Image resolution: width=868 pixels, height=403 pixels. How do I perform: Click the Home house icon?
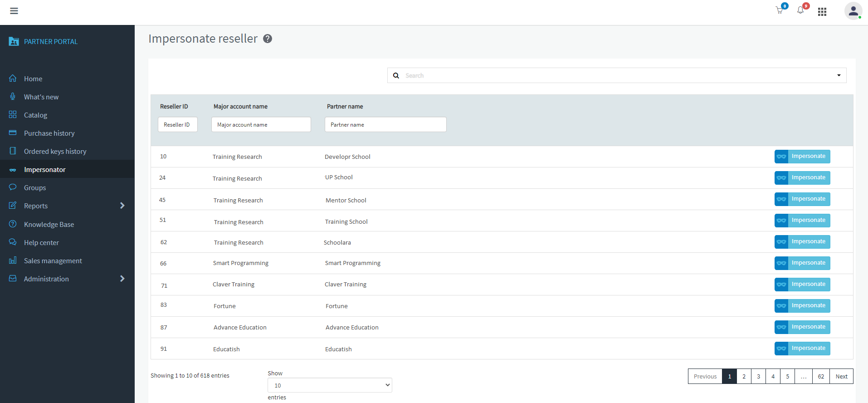coord(13,78)
